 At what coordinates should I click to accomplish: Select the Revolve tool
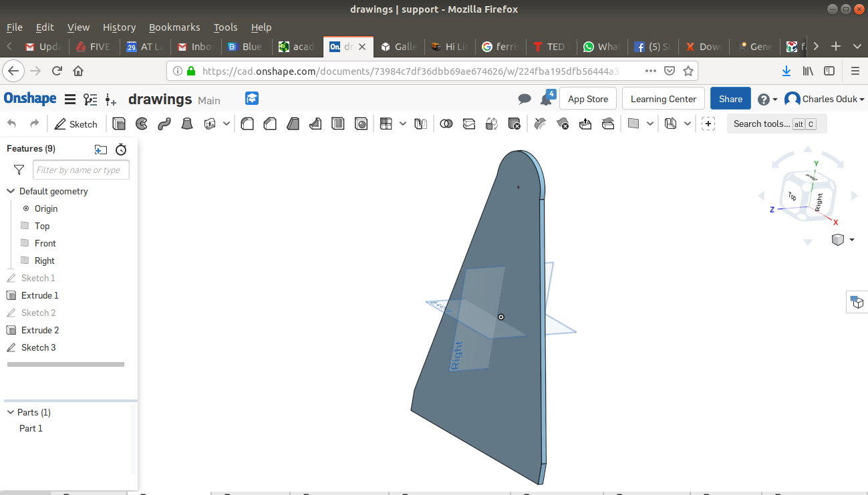point(142,124)
